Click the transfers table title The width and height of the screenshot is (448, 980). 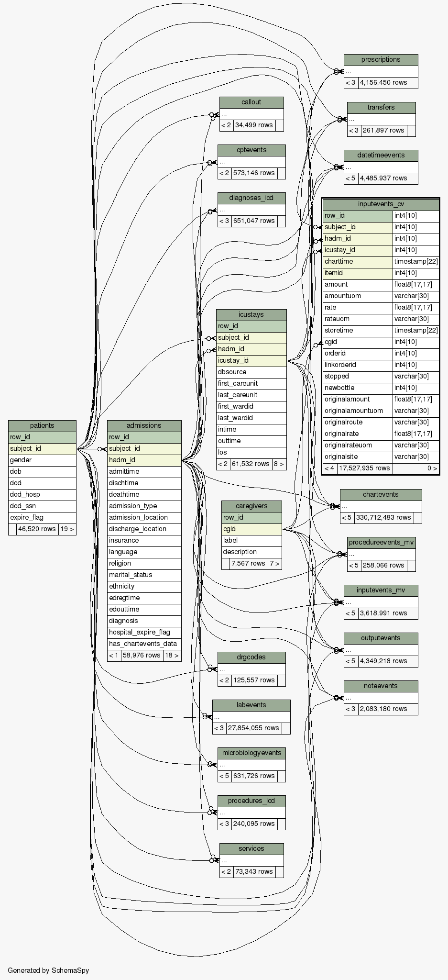381,108
